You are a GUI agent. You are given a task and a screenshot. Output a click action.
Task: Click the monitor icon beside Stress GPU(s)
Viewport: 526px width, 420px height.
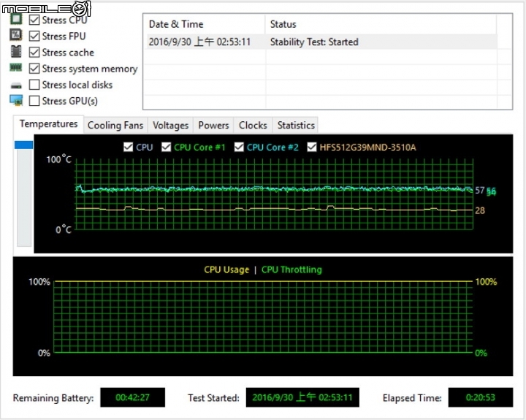click(16, 100)
